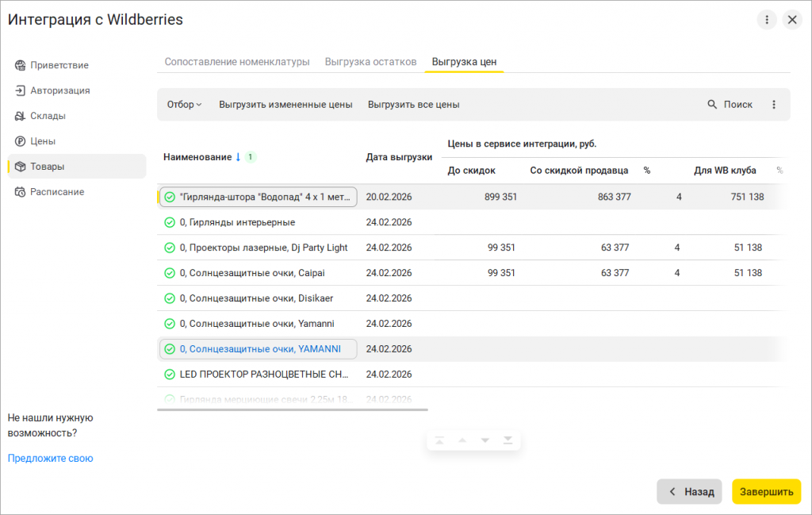This screenshot has width=812, height=515.
Task: Move up one row with navigation arrow
Action: 462,440
